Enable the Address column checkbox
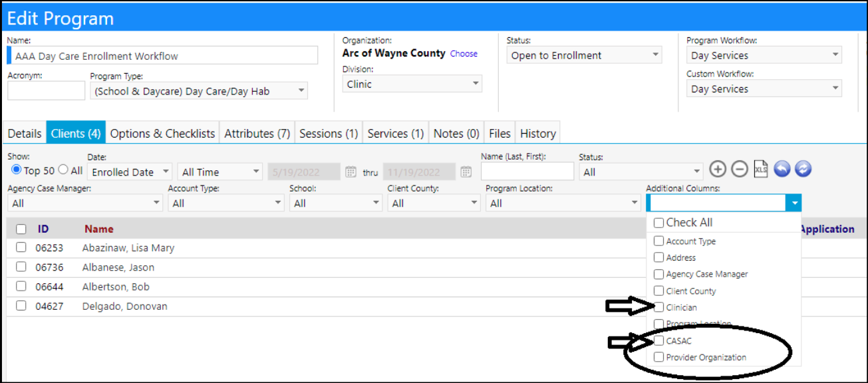This screenshot has width=868, height=383. (658, 257)
